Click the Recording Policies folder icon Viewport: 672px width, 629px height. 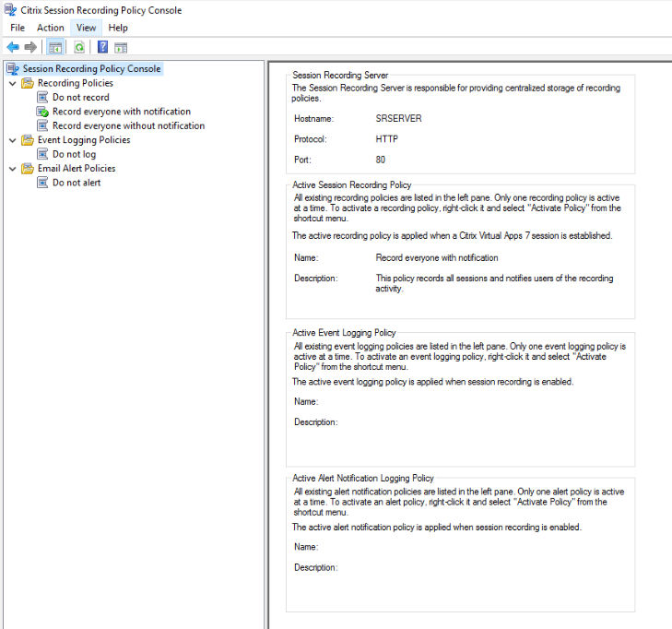[x=28, y=83]
